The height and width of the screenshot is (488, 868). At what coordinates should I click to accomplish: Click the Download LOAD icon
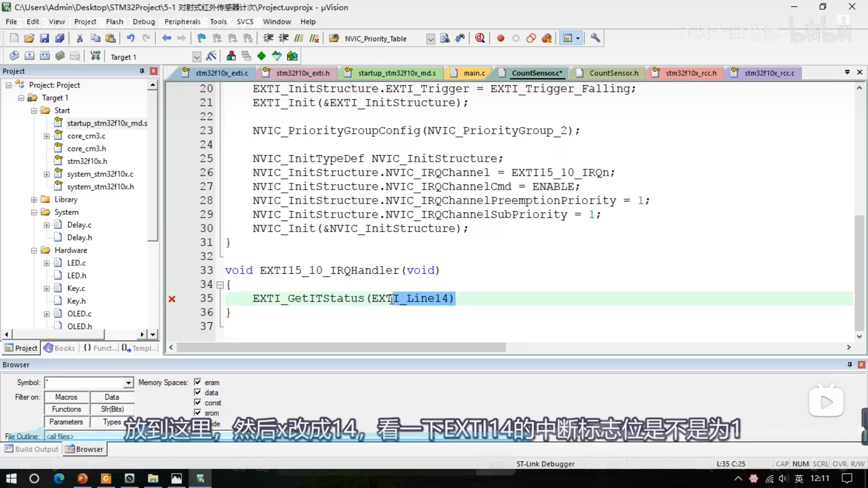(x=95, y=56)
